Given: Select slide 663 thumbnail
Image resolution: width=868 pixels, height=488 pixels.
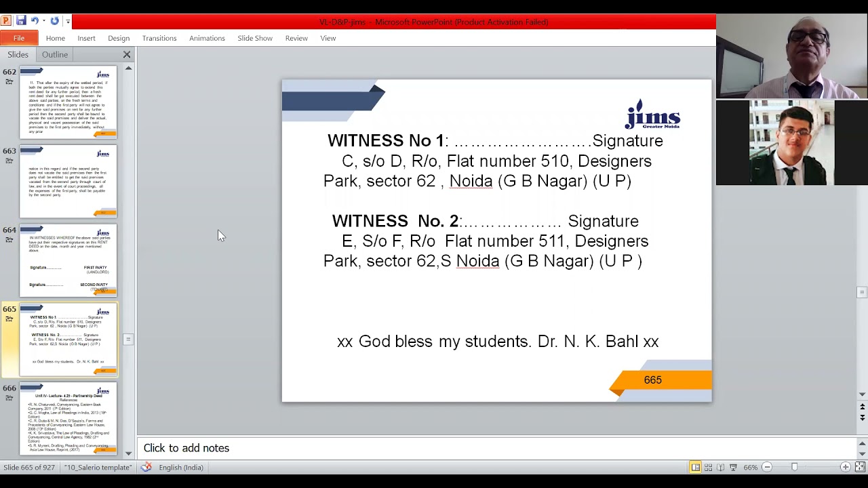Looking at the screenshot, I should 68,182.
